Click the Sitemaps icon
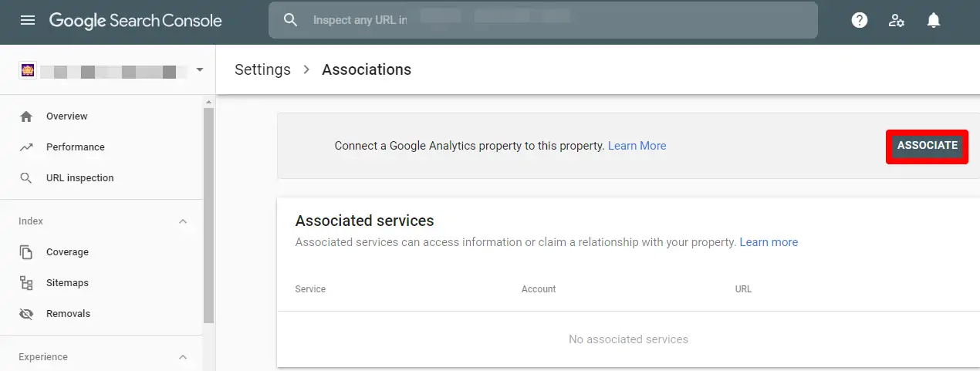 point(26,283)
